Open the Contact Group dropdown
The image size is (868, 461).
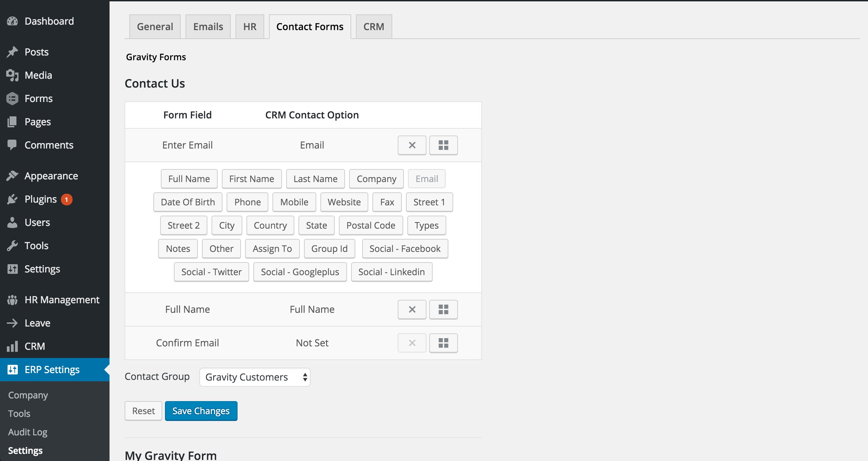[255, 377]
